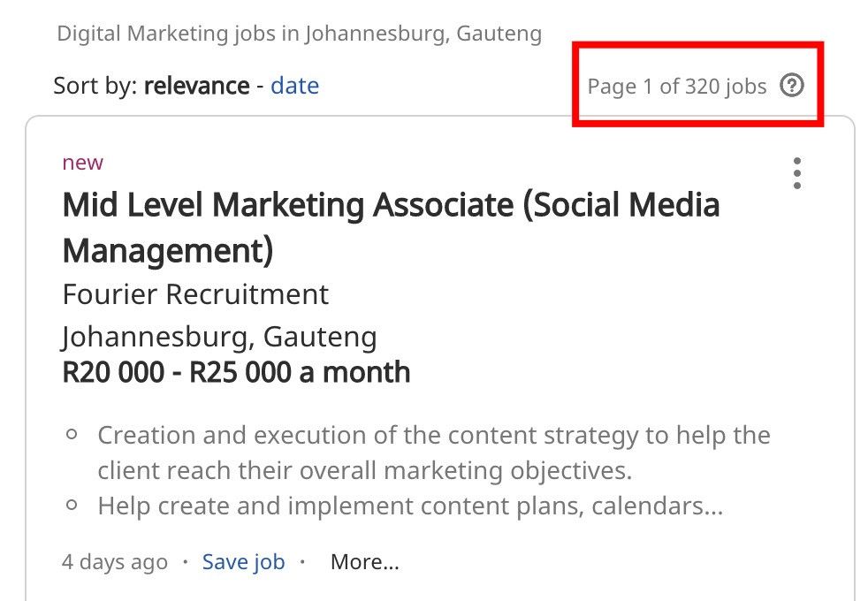Click the salary range R20 000 - R25 000
This screenshot has height=601, width=868.
pyautogui.click(x=234, y=372)
